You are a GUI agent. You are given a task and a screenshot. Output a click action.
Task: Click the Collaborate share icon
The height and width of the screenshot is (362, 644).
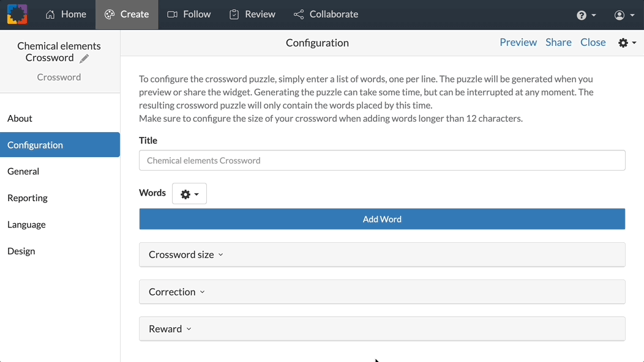point(298,13)
